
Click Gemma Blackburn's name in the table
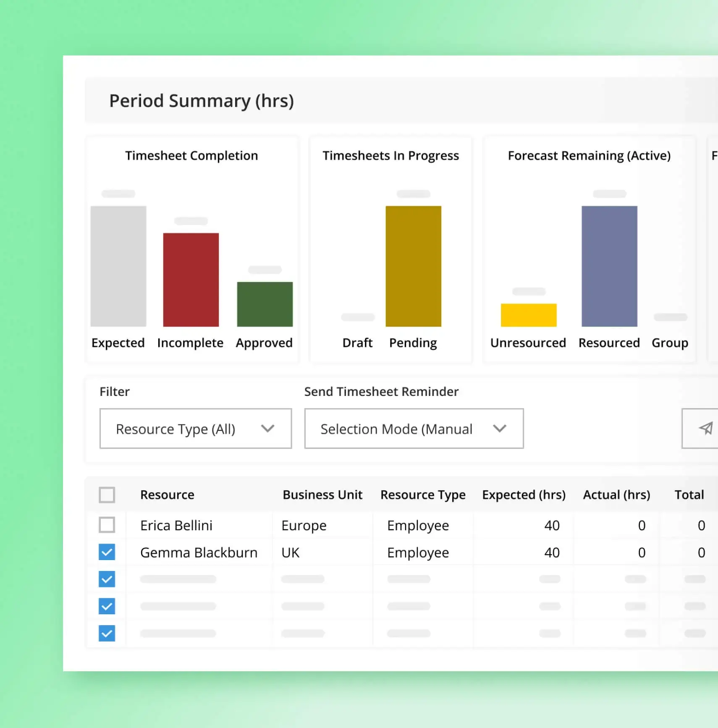(x=199, y=553)
